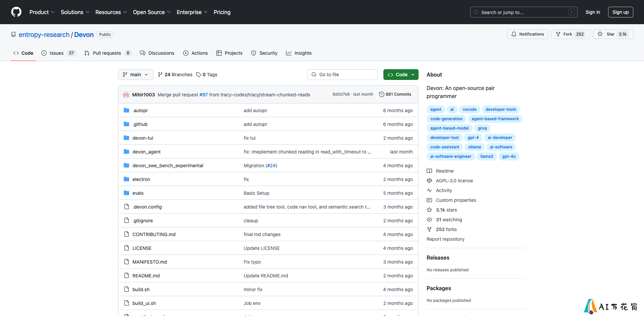Screen dimensions: 644x316
Task: Click the Sign in link
Action: pos(593,12)
